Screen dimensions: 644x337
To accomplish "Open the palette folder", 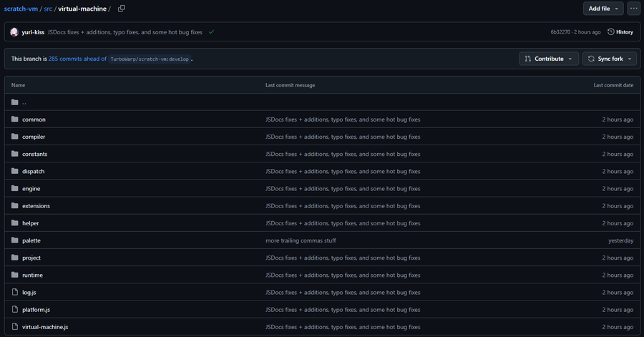I will (31, 240).
